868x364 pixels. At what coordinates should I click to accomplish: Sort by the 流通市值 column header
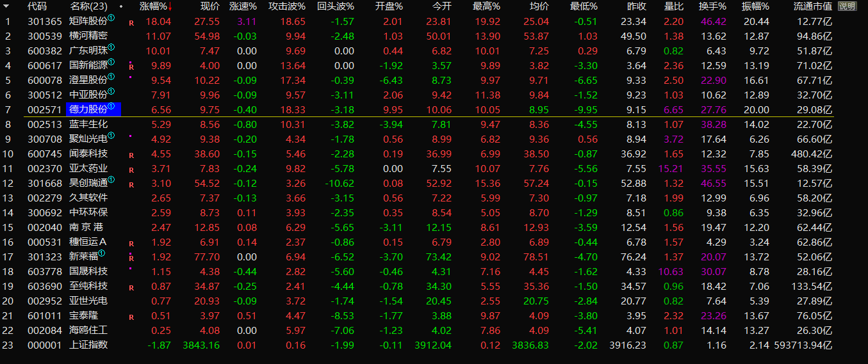pos(813,6)
